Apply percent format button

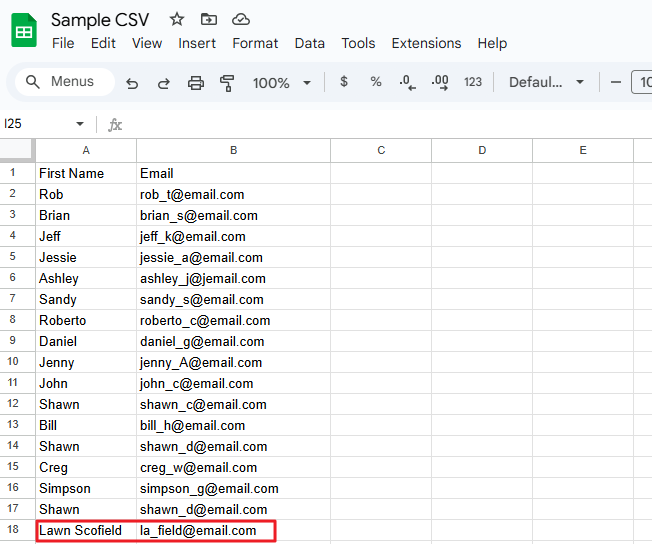point(376,82)
